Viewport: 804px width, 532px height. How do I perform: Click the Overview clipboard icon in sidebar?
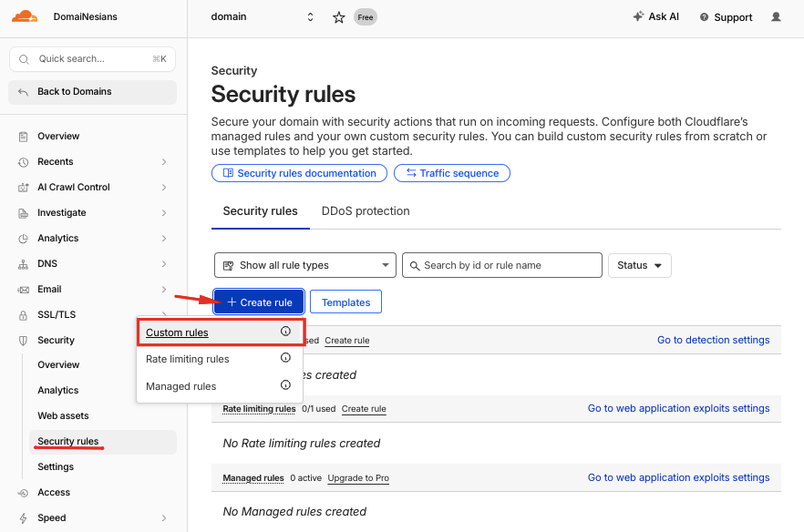pyautogui.click(x=23, y=137)
